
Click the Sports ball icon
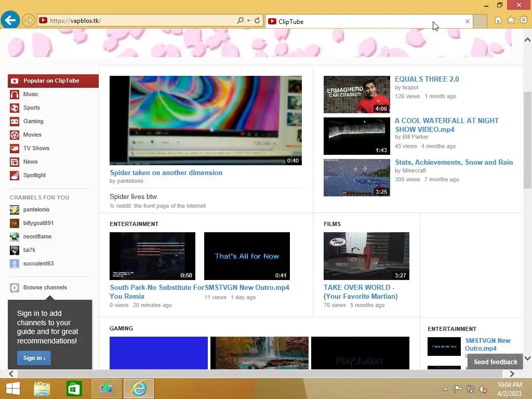14,108
